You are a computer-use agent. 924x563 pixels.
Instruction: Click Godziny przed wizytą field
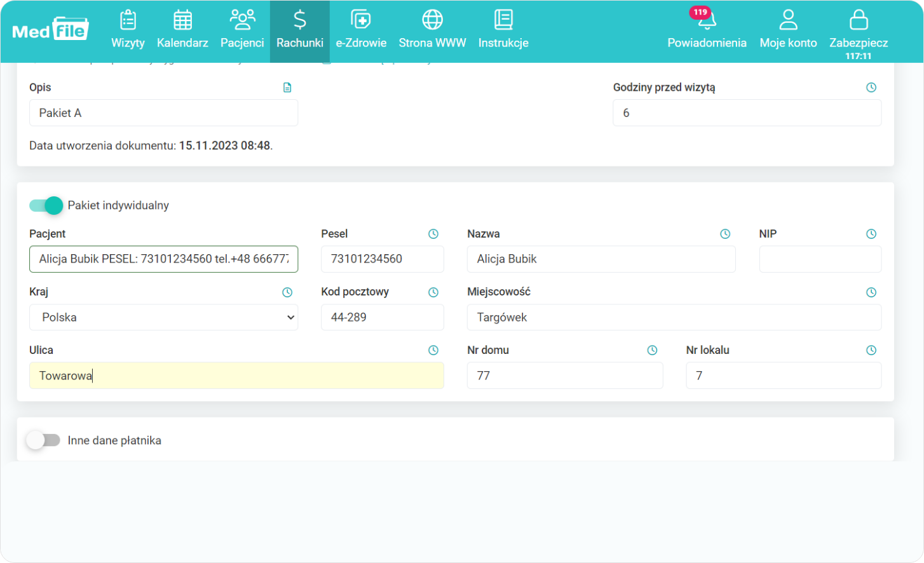coord(747,112)
